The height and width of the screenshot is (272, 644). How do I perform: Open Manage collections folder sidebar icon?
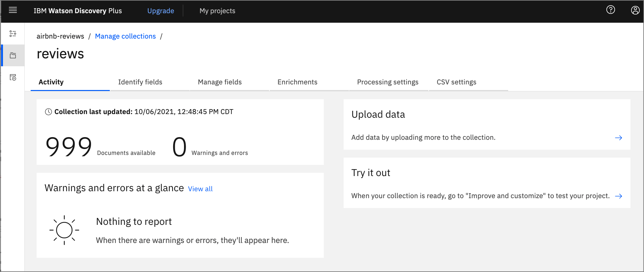pyautogui.click(x=13, y=55)
